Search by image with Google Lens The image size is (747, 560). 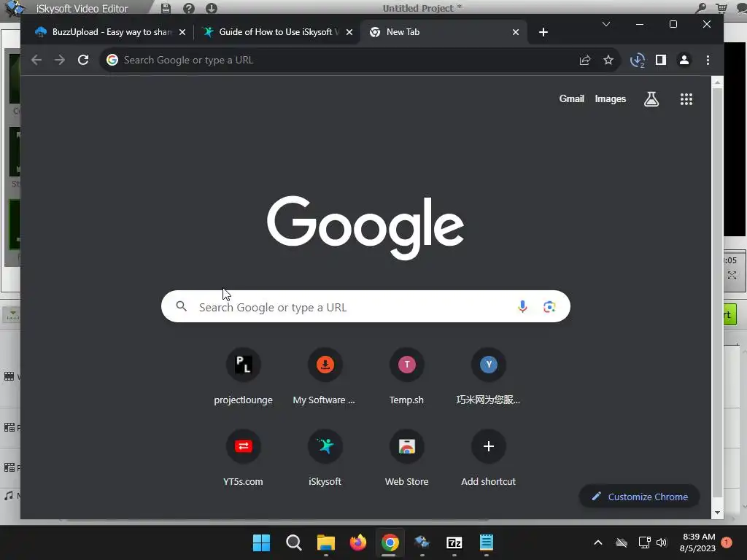549,307
